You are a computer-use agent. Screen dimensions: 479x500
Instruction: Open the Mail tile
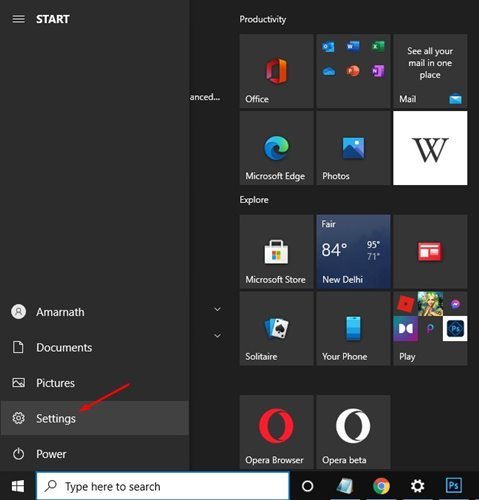(430, 71)
